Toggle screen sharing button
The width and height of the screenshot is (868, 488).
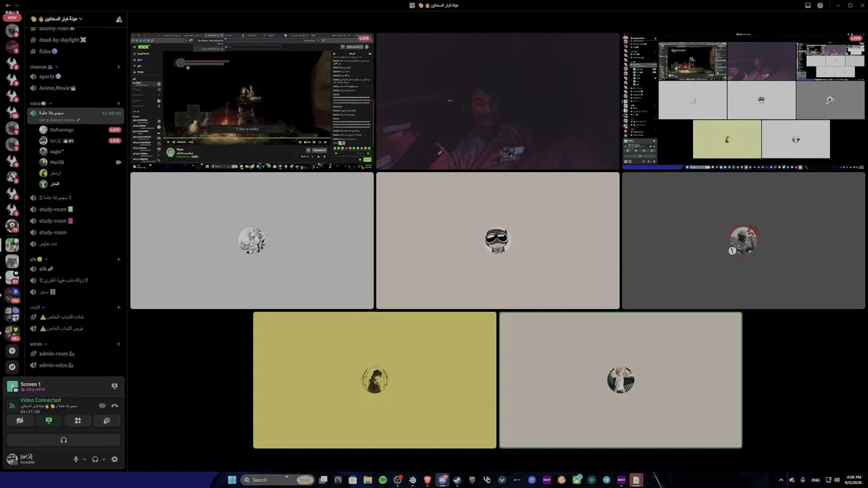(49, 421)
